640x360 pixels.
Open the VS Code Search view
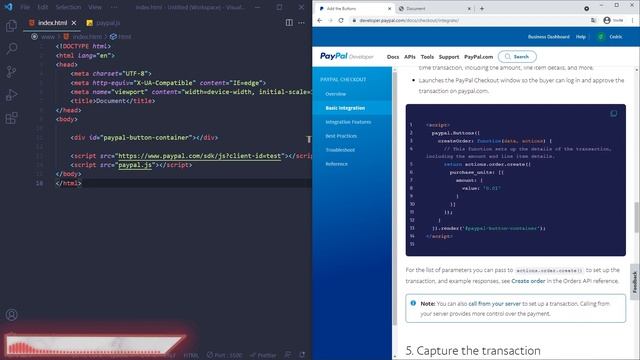[x=11, y=49]
